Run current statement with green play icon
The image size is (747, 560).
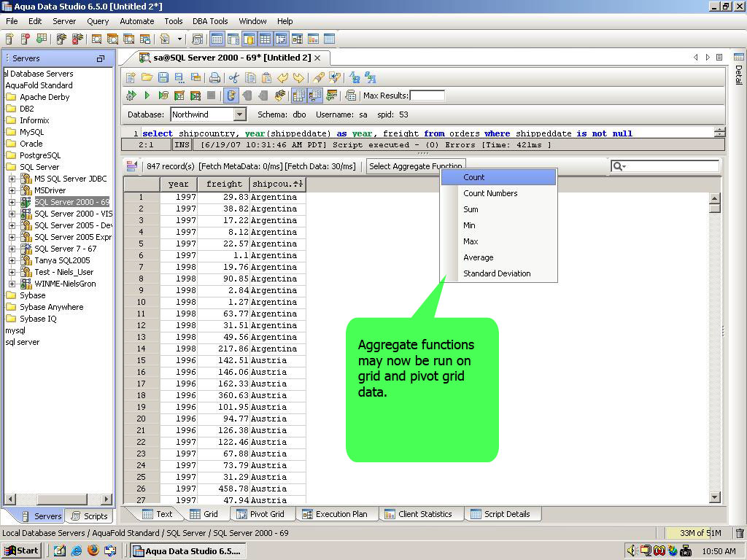pos(147,96)
